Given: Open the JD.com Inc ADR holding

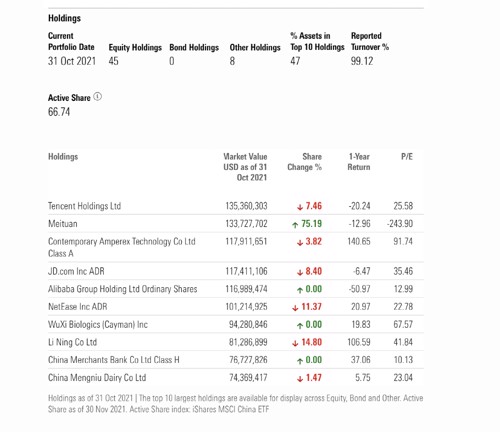Looking at the screenshot, I should tap(76, 271).
